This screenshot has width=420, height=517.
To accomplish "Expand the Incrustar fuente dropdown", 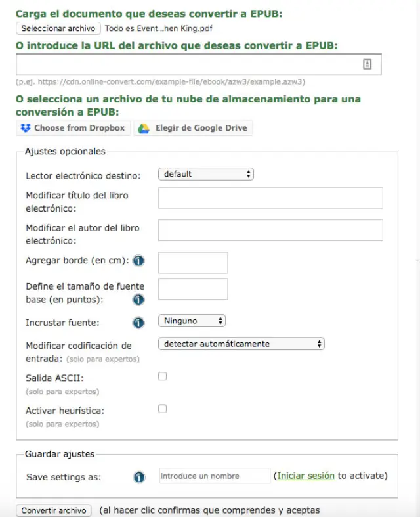I will point(192,321).
